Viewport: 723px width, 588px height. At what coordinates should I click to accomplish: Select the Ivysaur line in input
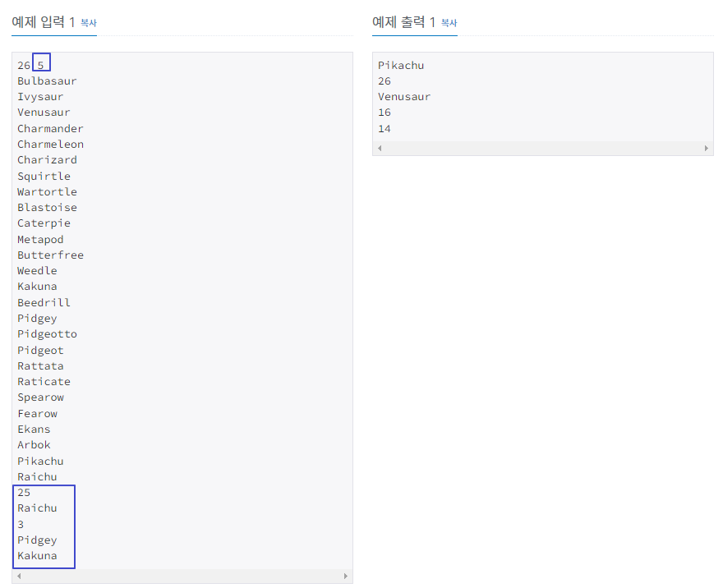(40, 97)
